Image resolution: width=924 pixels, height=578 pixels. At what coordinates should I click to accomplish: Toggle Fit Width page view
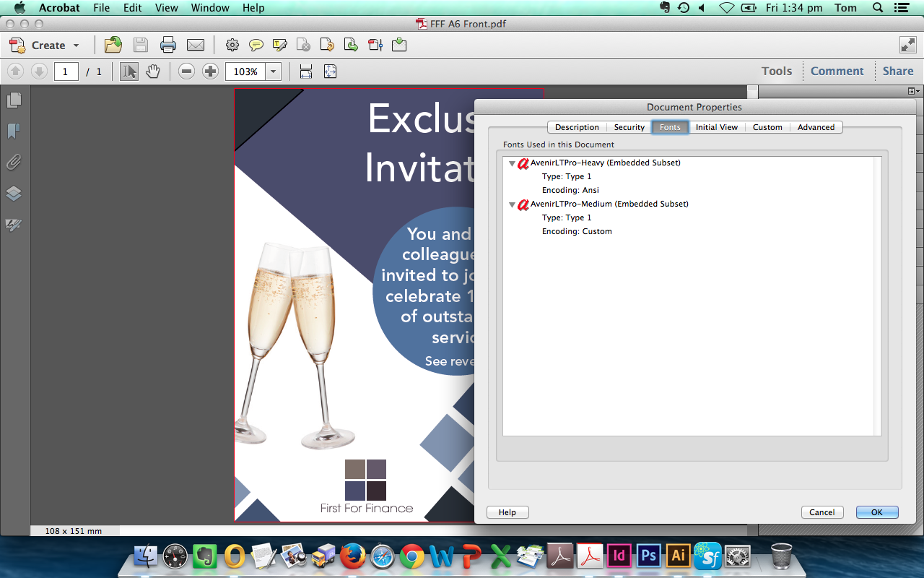(306, 72)
